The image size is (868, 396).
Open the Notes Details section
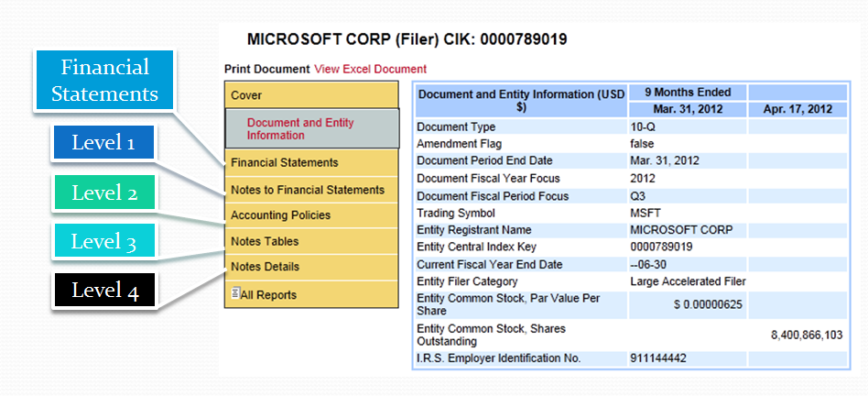(x=266, y=267)
